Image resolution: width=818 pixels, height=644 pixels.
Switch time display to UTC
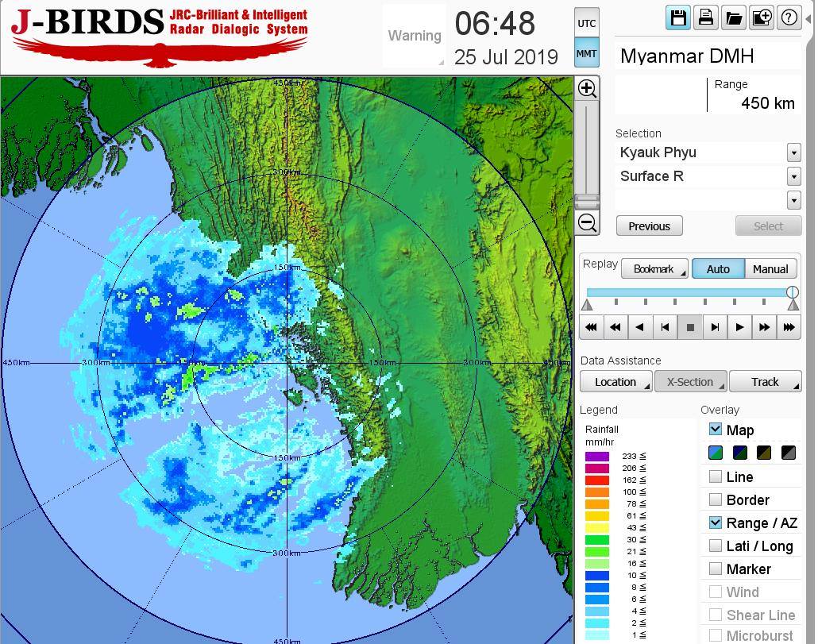click(x=586, y=23)
